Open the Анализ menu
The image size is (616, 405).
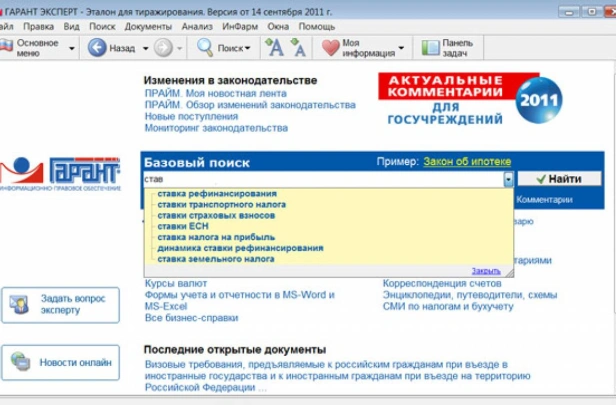click(197, 27)
